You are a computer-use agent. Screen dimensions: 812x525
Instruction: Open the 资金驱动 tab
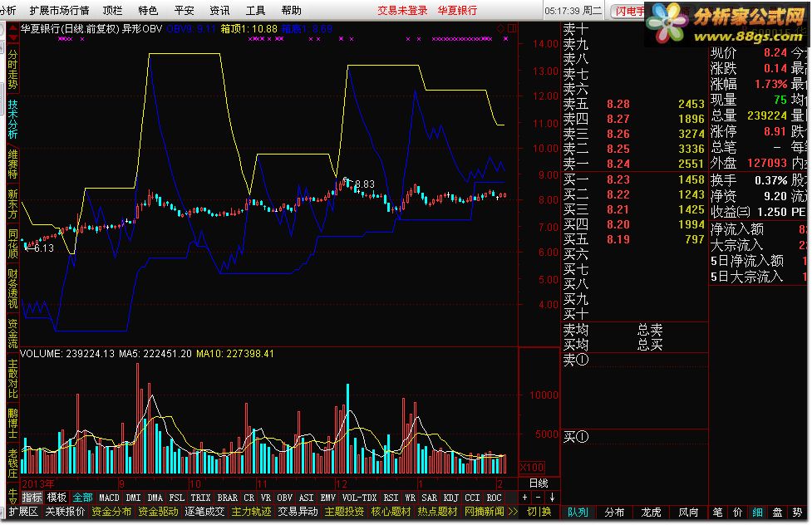pos(158,512)
